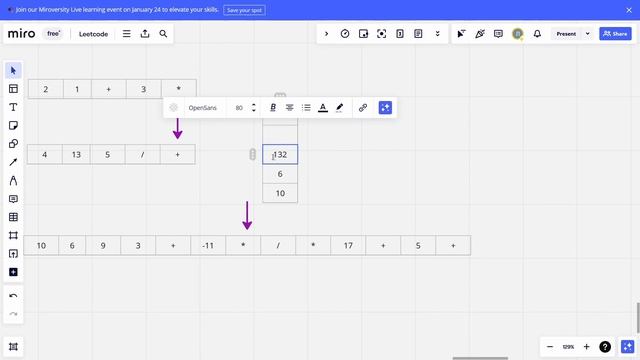The image size is (640, 360).
Task: Open the cards panel icon
Action: 400,34
